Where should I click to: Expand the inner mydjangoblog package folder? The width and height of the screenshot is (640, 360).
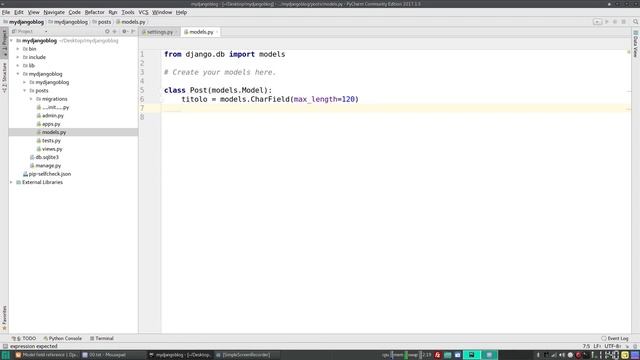pos(24,82)
